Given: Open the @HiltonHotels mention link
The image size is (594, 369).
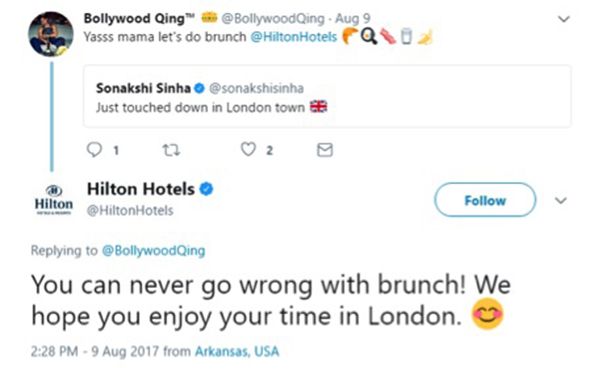Looking at the screenshot, I should [294, 37].
